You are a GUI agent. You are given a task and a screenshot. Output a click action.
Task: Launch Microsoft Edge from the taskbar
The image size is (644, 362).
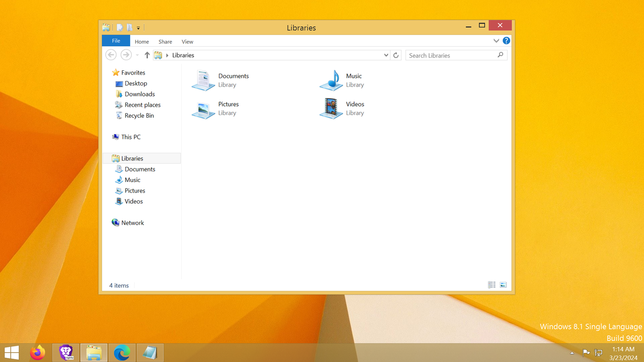pos(122,353)
